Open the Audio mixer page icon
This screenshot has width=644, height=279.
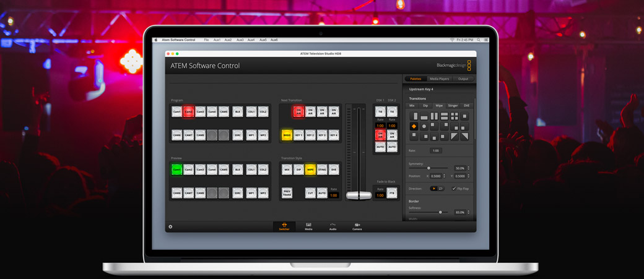(x=333, y=226)
